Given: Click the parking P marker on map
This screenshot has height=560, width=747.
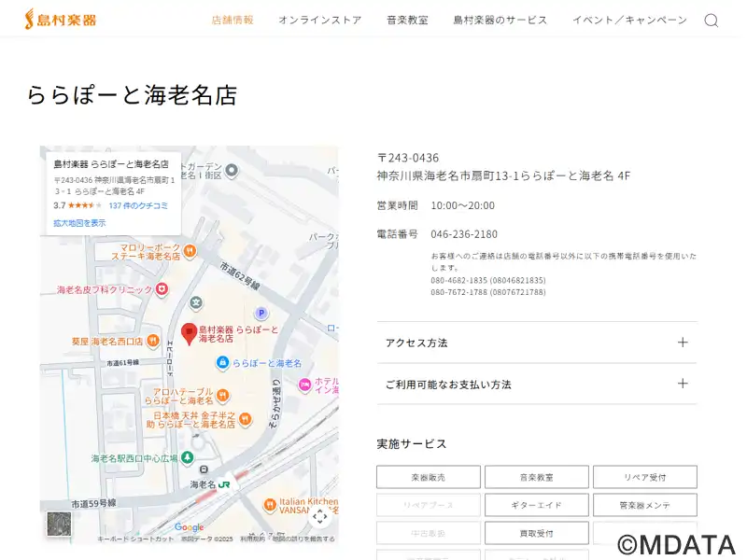Looking at the screenshot, I should pos(261,314).
